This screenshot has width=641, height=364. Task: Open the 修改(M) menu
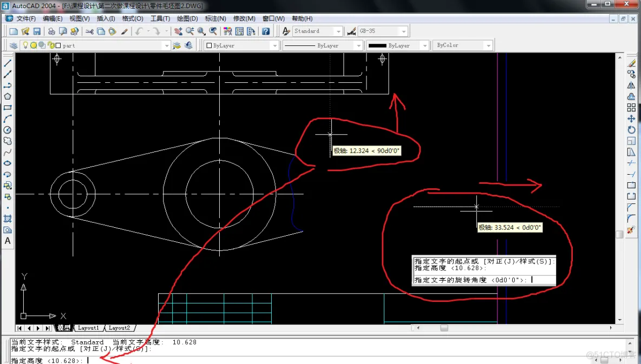click(244, 18)
